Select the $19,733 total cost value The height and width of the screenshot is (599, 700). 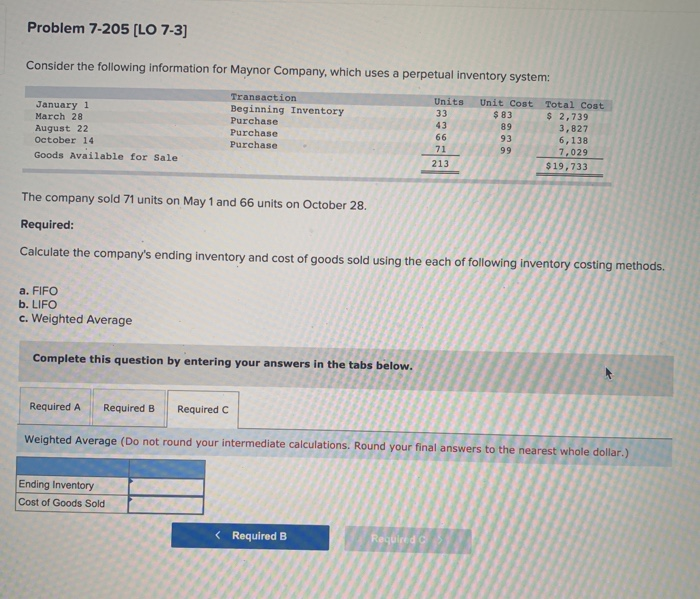(x=567, y=166)
